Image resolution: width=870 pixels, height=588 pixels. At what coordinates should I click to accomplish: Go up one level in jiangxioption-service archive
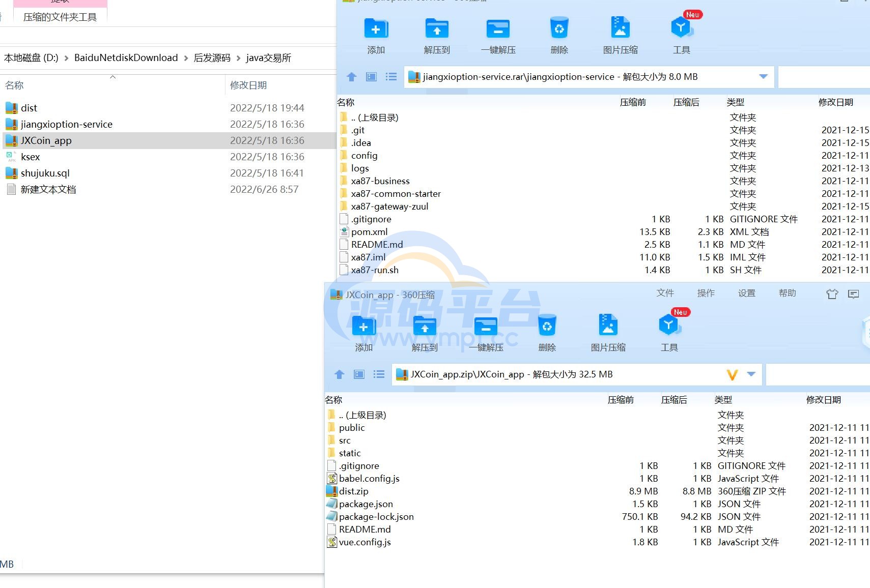351,77
